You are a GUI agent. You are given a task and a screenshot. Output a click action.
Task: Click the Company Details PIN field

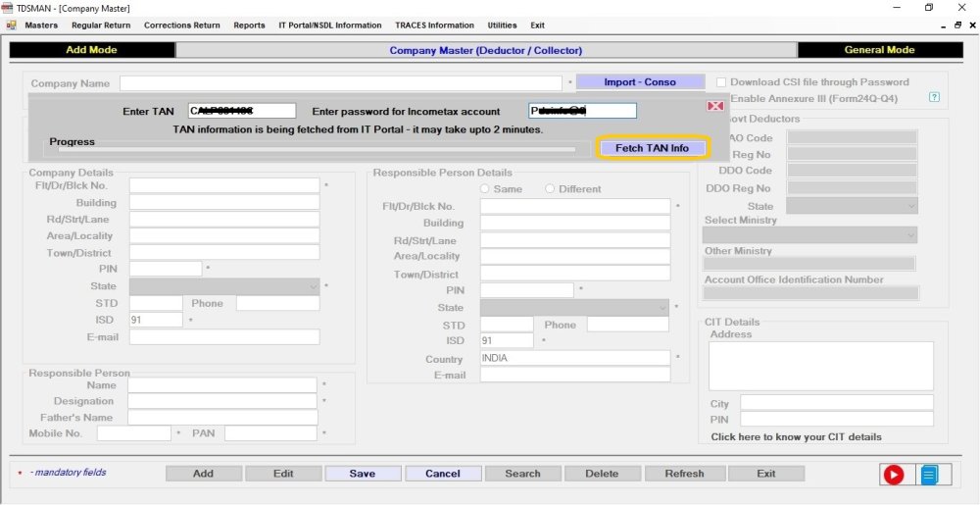[166, 269]
